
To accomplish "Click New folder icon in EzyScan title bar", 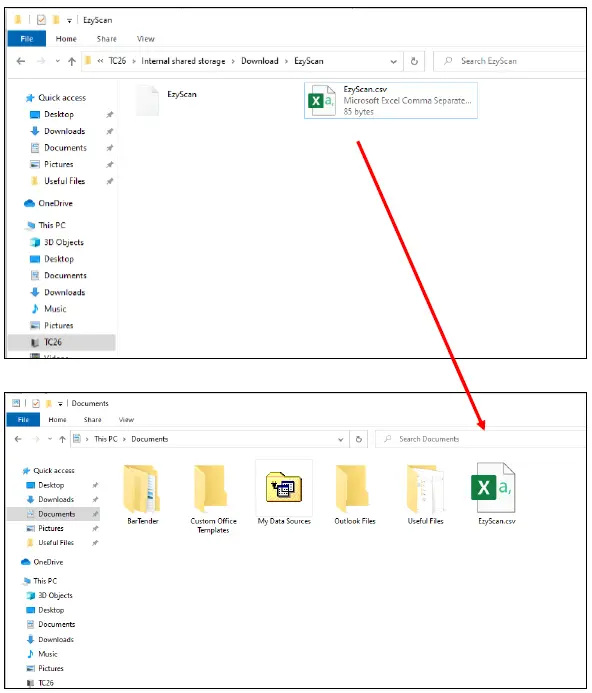I will click(x=56, y=19).
